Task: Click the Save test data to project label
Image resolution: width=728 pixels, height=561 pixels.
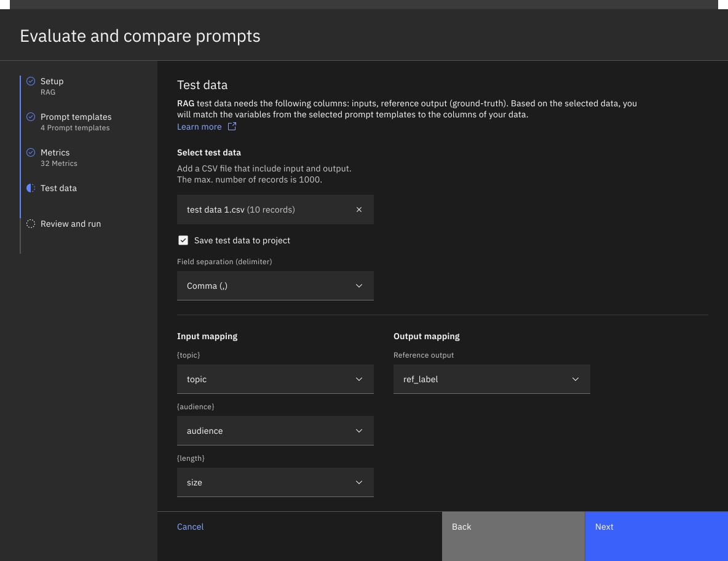Action: click(242, 240)
